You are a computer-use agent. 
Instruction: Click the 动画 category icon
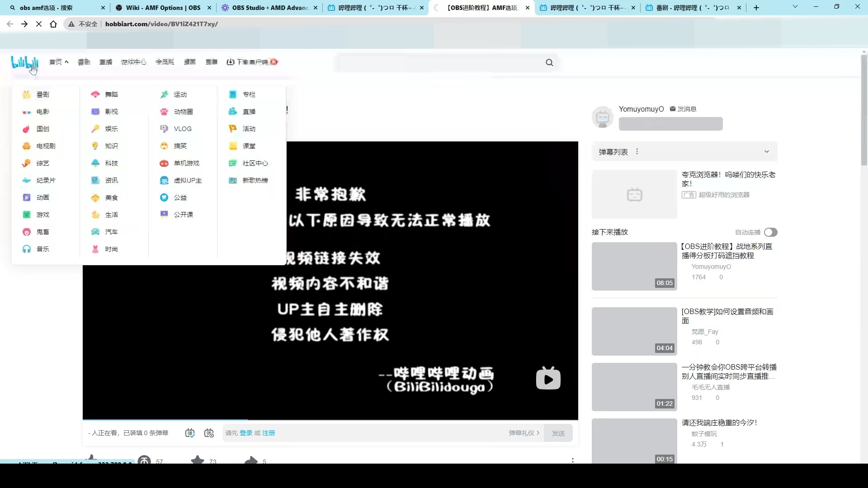27,197
